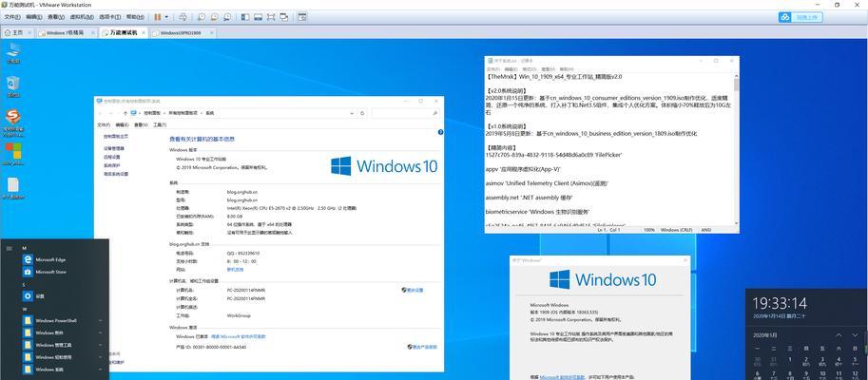This screenshot has width=868, height=380.
Task: Open the This PC desktop icon
Action: pos(13,53)
